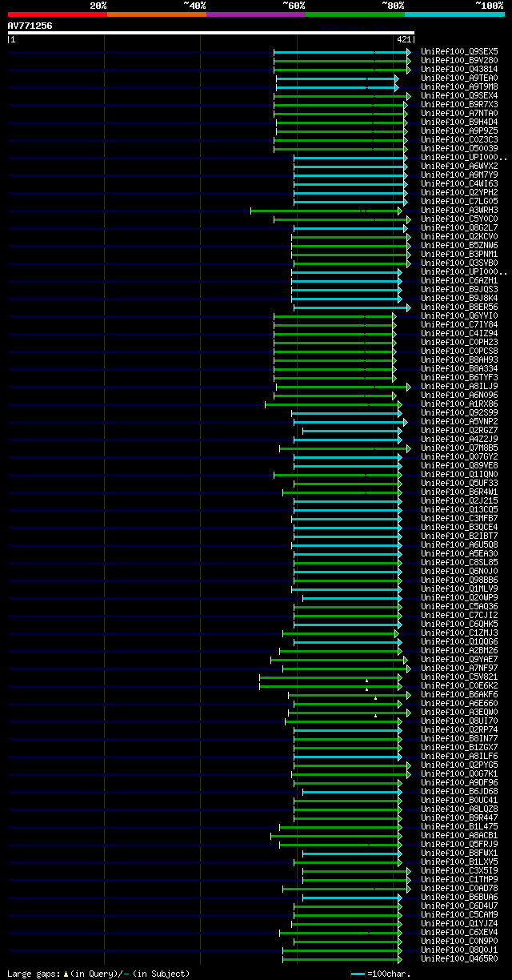Select the UniRef100_Q1MLV9 label

coord(459,588)
